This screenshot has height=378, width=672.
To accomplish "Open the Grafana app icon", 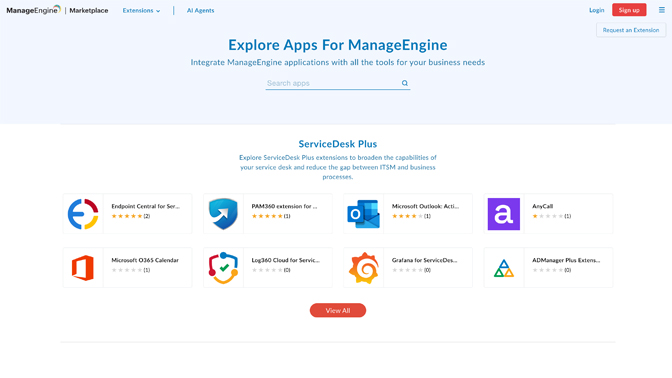I will pyautogui.click(x=363, y=268).
